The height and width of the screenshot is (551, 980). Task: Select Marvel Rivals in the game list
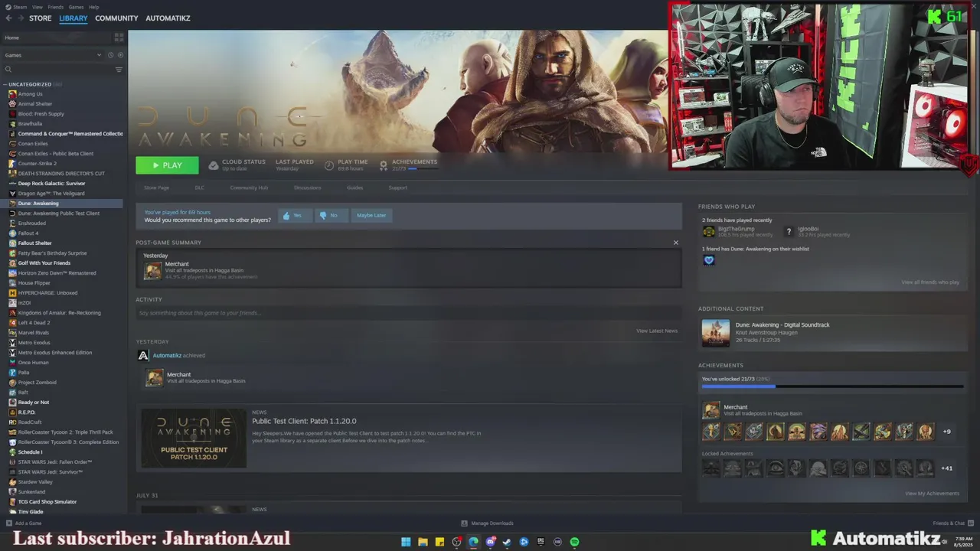pyautogui.click(x=34, y=333)
